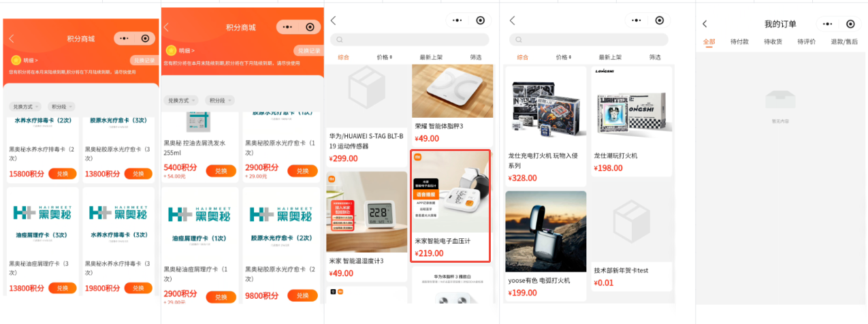Click product title 黑奥秘 控油去屑洗发水 255ml
868x324 pixels.
195,148
